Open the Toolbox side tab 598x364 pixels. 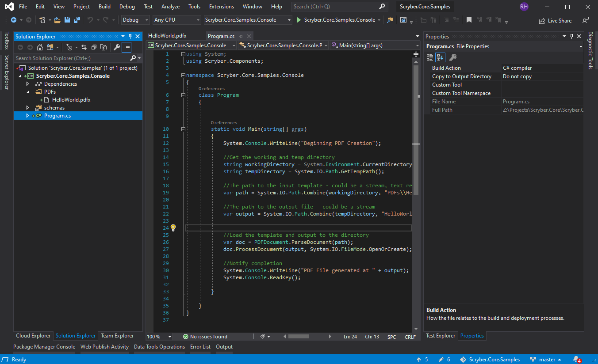click(x=7, y=41)
